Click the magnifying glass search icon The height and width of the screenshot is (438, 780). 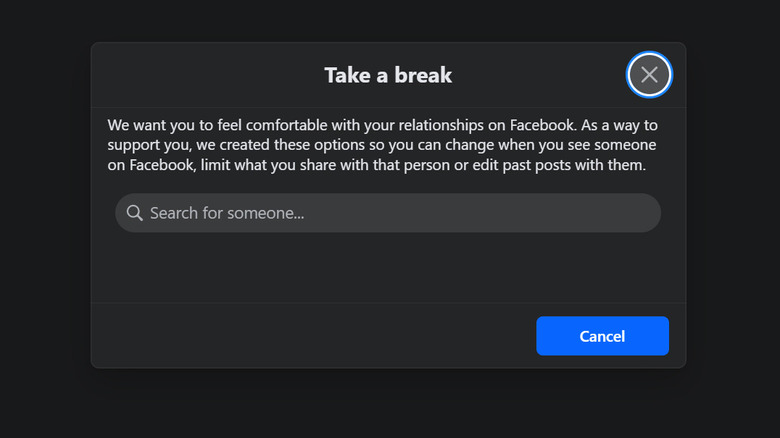click(134, 213)
